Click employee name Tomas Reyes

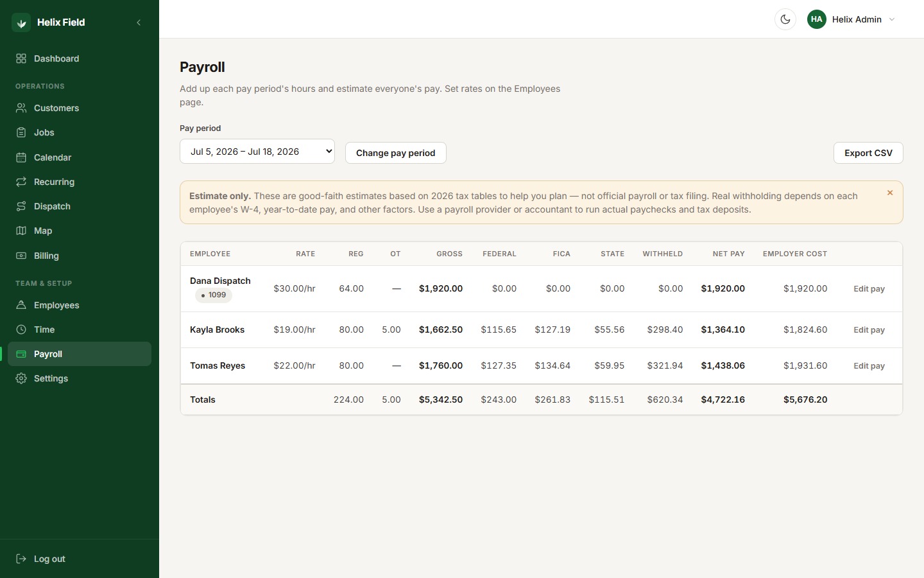click(x=218, y=365)
